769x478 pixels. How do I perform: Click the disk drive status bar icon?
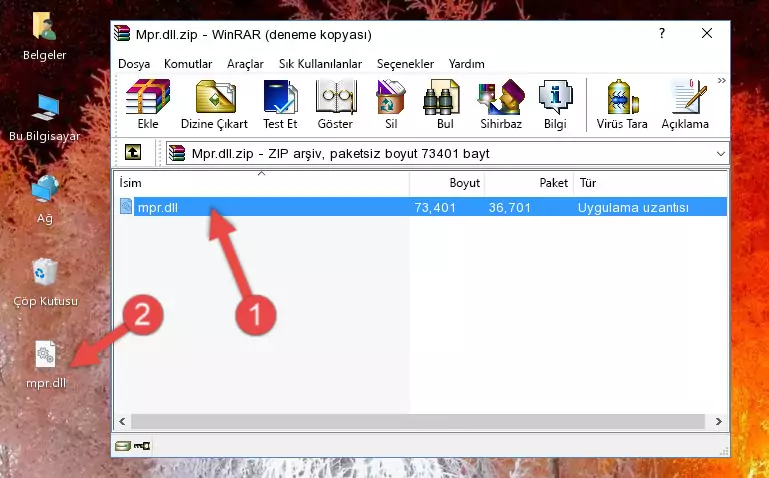pyautogui.click(x=123, y=446)
